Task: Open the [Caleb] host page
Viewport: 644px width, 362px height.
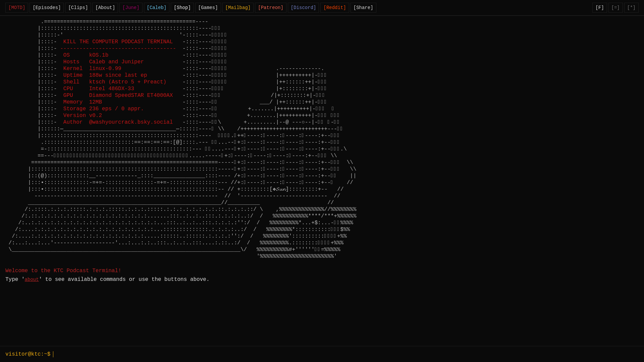Action: (x=157, y=8)
